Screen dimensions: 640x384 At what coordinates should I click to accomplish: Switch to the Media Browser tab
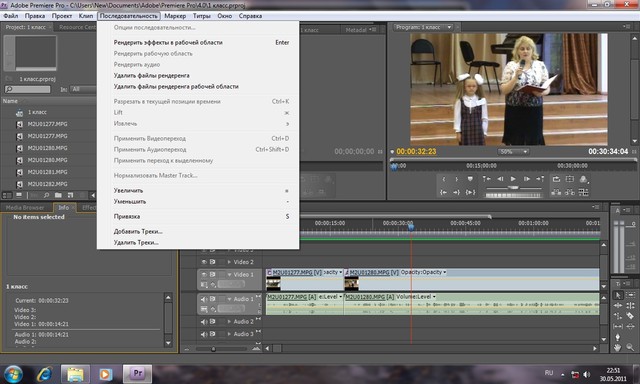point(25,208)
